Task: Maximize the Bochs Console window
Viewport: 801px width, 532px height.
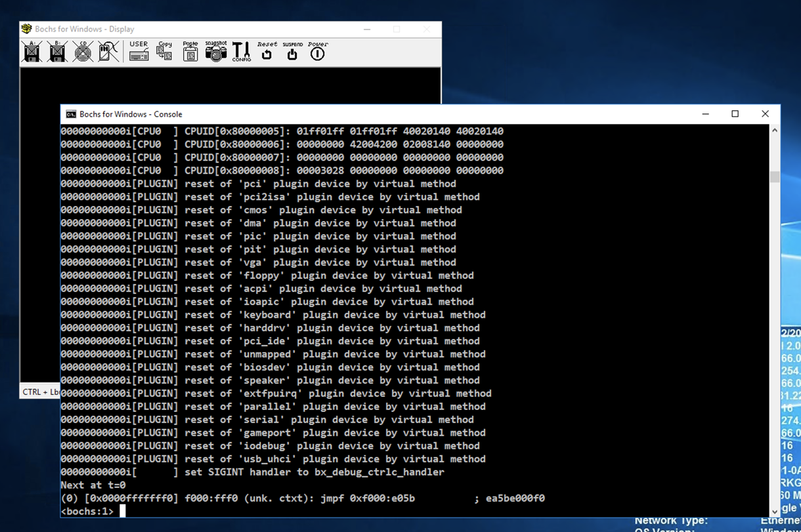Action: coord(735,114)
